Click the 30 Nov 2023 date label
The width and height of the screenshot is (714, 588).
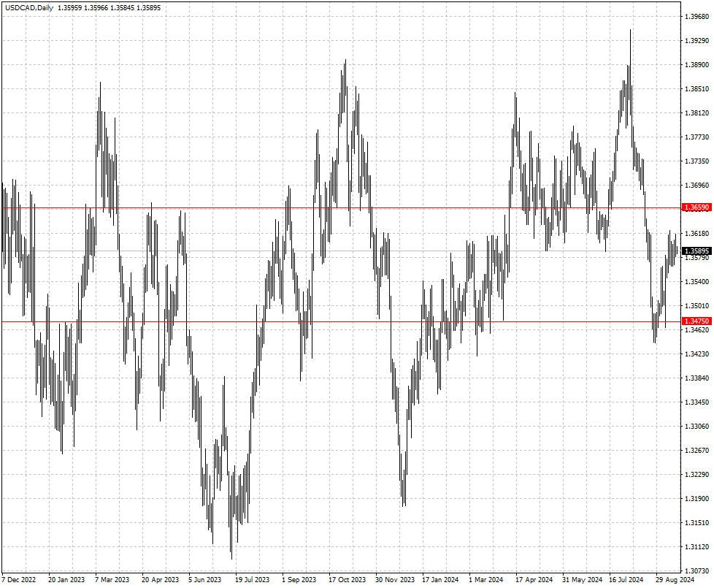394,580
